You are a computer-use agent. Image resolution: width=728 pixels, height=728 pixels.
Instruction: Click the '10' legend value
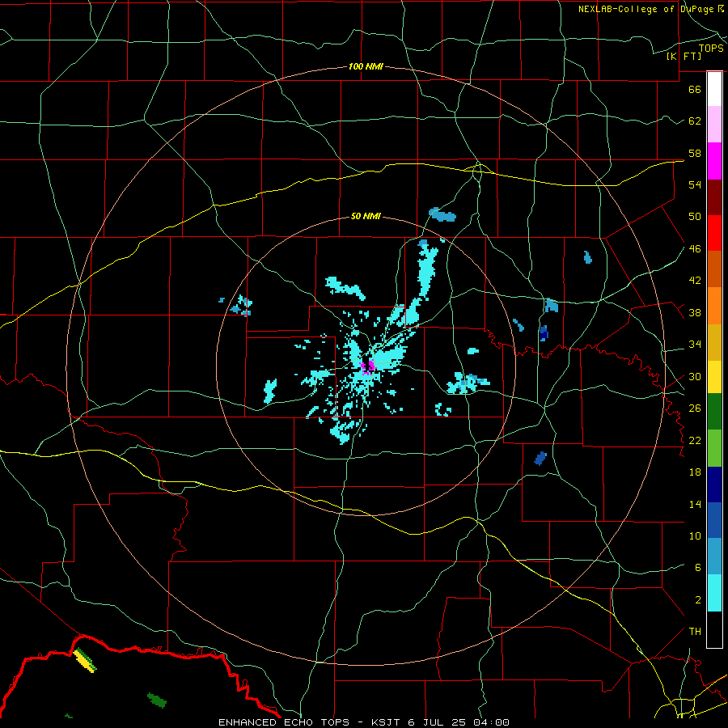[x=695, y=535]
